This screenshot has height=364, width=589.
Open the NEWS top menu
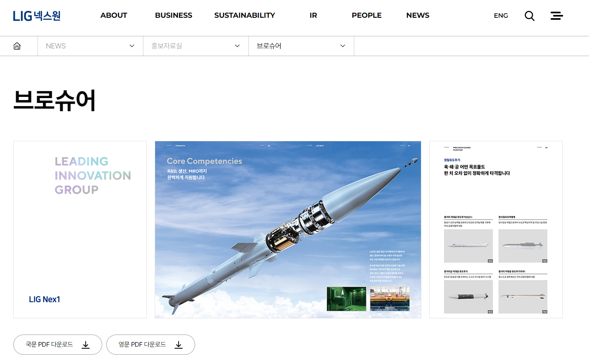pos(418,15)
